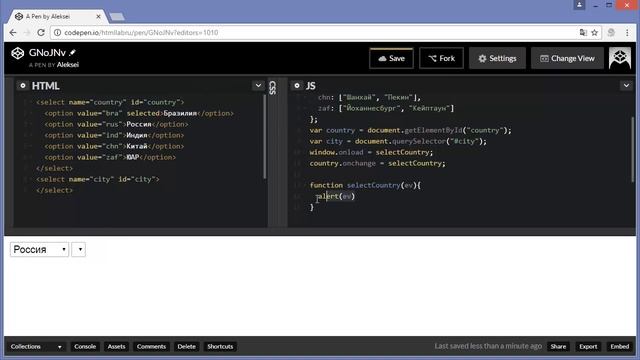The height and width of the screenshot is (360, 640).
Task: Open HTML editor settings gear
Action: [x=23, y=85]
